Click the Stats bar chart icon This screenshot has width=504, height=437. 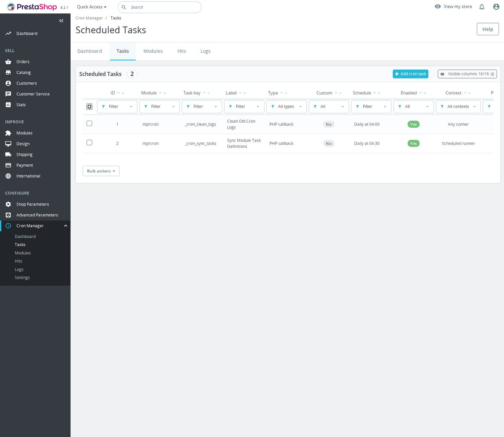(x=8, y=105)
